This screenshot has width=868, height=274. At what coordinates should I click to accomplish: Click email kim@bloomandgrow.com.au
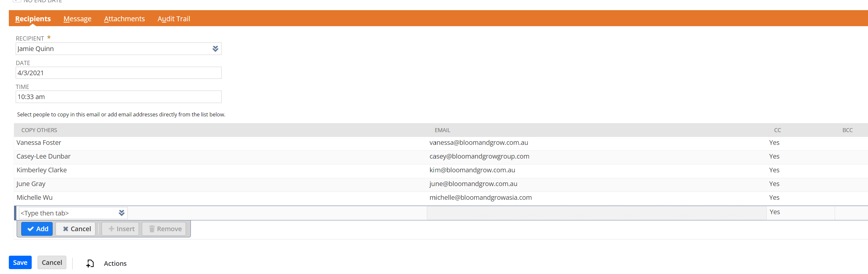tap(472, 170)
